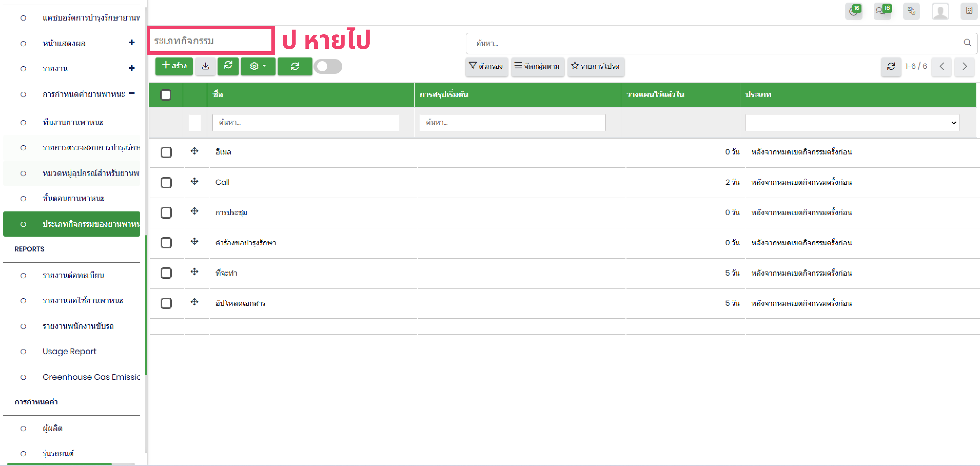Viewport: 980px width, 466px height.
Task: Click the search magnifier icon
Action: 967,43
